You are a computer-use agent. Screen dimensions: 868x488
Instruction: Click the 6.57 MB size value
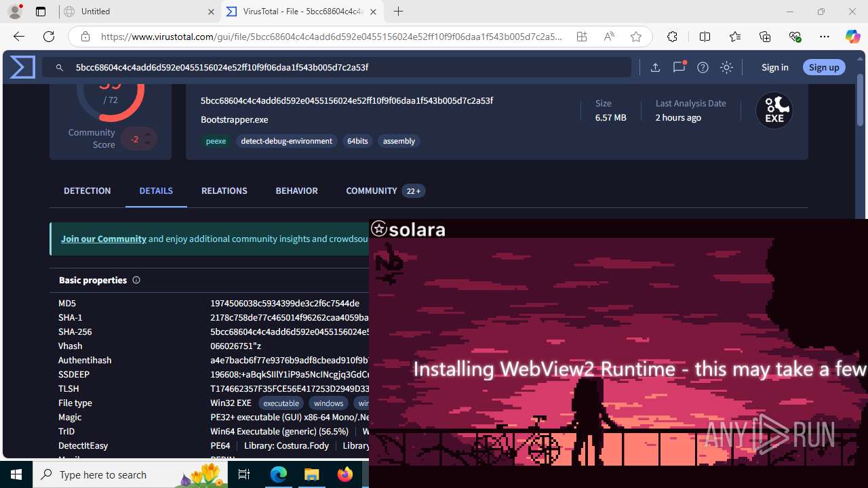611,117
